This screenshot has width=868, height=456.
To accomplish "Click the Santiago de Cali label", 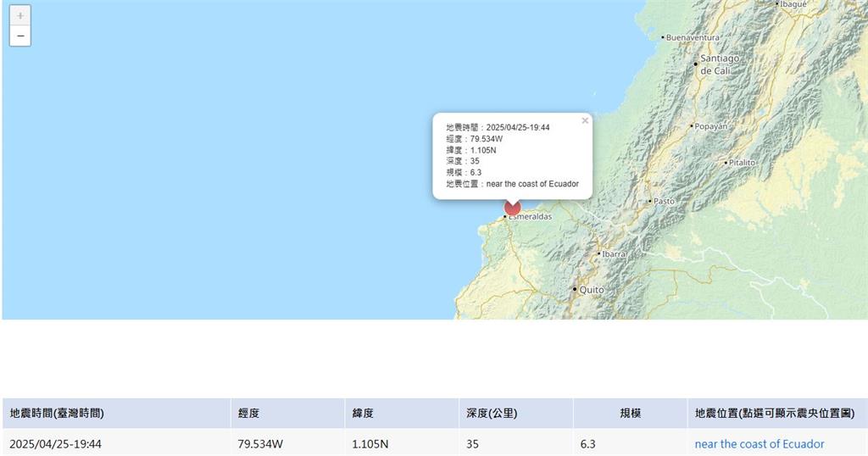I will [x=719, y=64].
